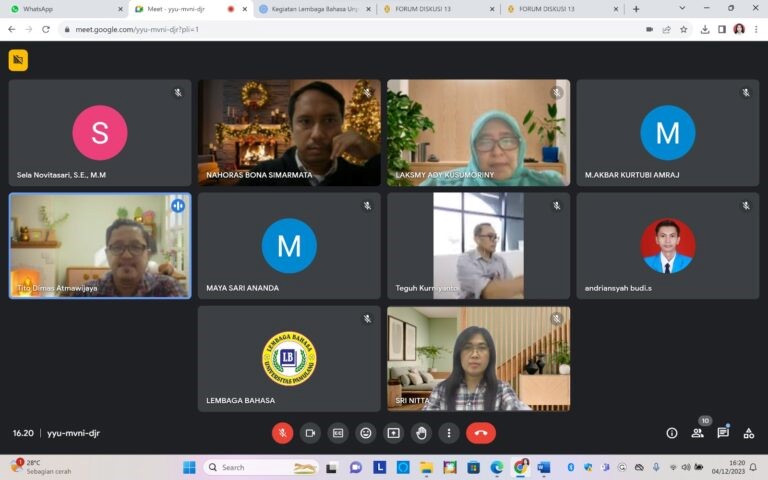Click andriansyah budi.s profile photo

668,245
